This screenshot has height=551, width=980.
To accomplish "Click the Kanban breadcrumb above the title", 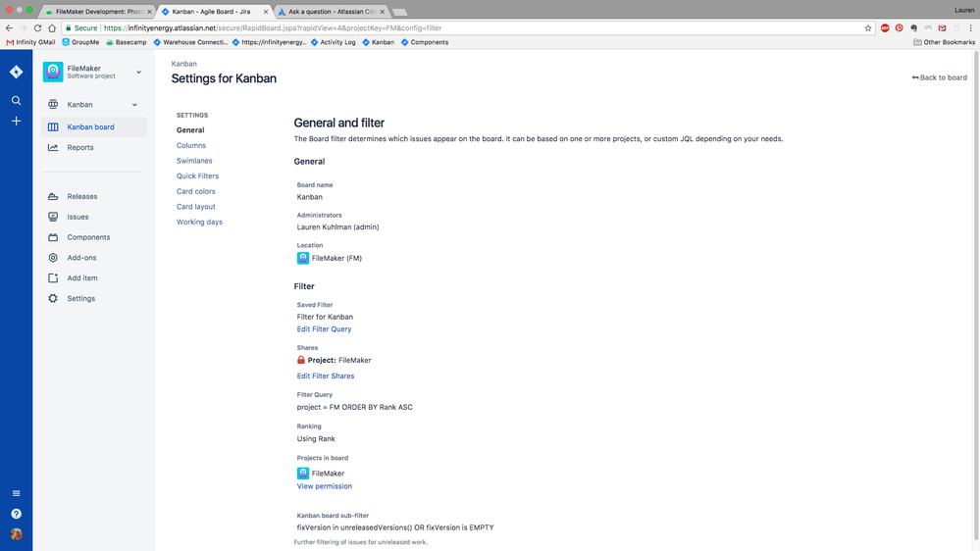I will click(x=183, y=64).
